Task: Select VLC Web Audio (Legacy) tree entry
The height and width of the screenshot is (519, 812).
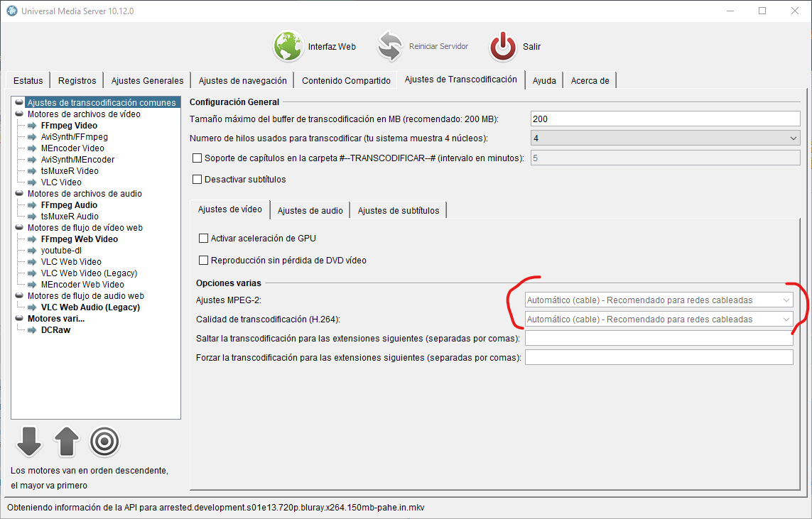Action: click(90, 307)
